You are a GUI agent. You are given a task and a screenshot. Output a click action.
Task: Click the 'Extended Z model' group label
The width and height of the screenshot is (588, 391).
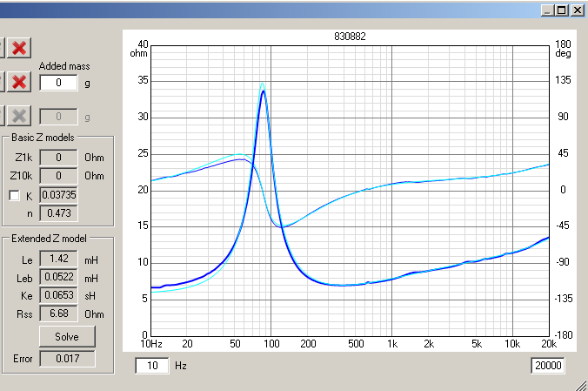[49, 239]
